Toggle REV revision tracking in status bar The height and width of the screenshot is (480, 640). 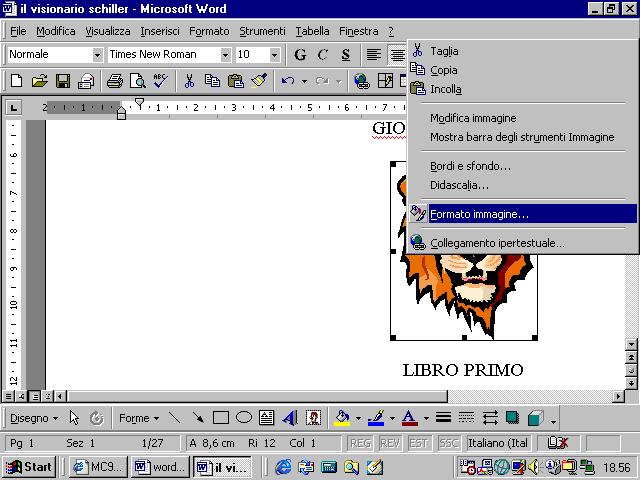pos(390,443)
